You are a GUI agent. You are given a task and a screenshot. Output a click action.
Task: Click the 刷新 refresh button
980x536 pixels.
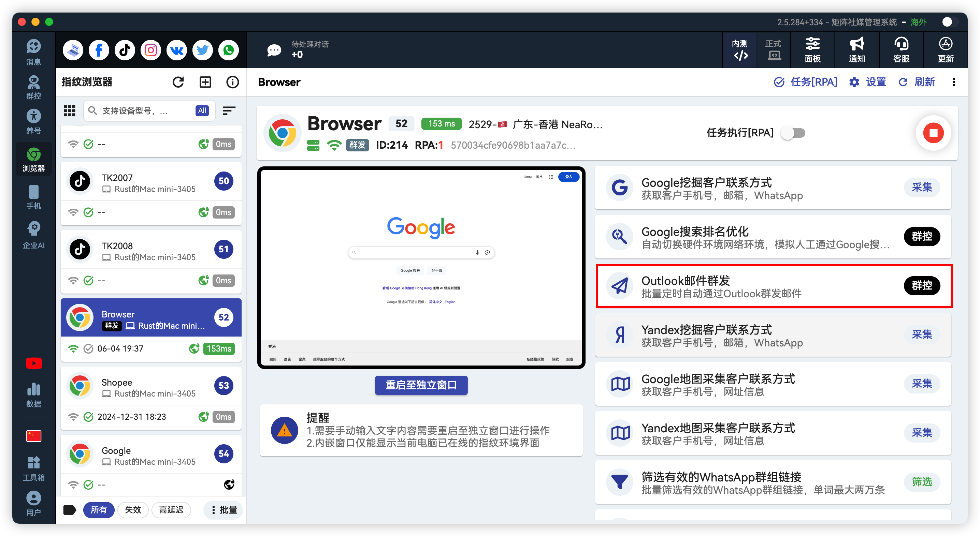click(917, 82)
